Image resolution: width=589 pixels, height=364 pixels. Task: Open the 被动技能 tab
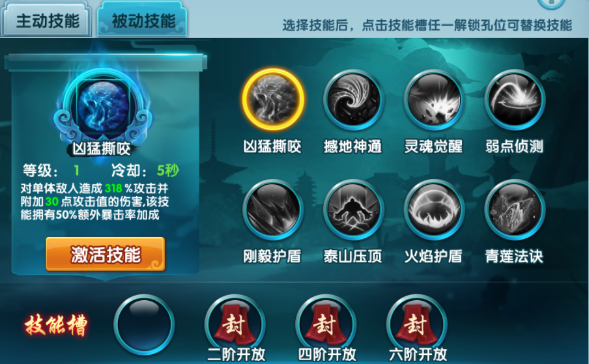[143, 20]
